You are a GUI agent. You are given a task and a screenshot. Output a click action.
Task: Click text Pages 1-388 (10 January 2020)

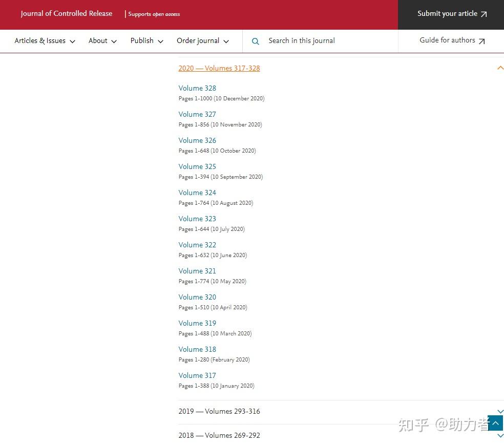pos(216,386)
